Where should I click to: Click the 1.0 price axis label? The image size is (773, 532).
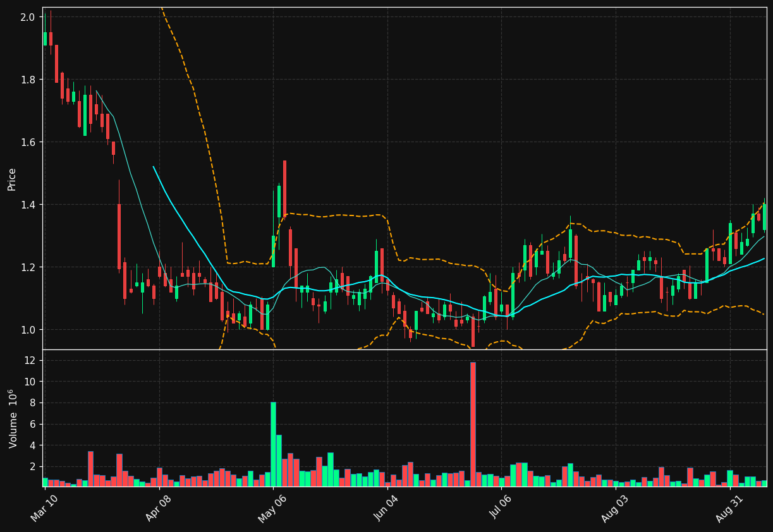(27, 330)
